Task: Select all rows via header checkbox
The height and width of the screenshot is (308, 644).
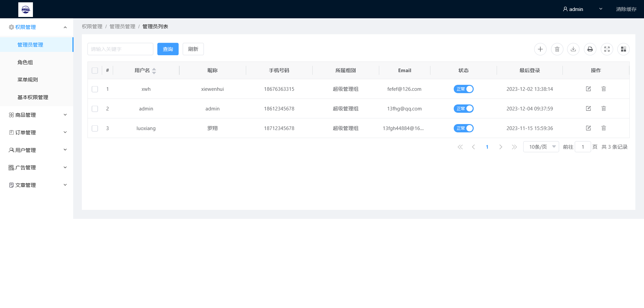Action: click(x=95, y=71)
